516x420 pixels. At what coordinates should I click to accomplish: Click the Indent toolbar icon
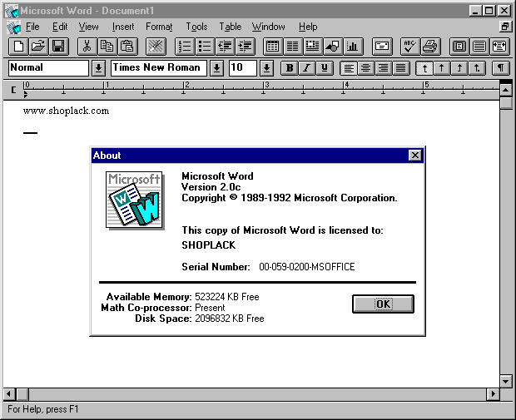tap(246, 47)
